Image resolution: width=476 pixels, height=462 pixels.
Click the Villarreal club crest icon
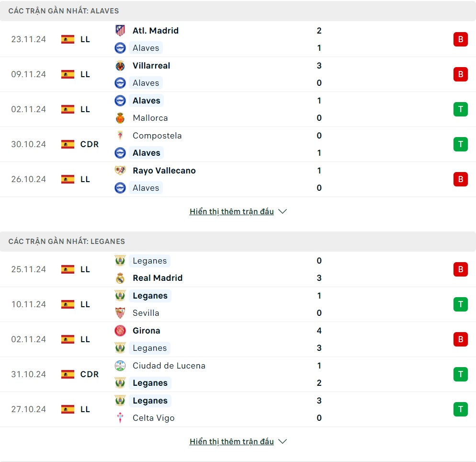120,66
